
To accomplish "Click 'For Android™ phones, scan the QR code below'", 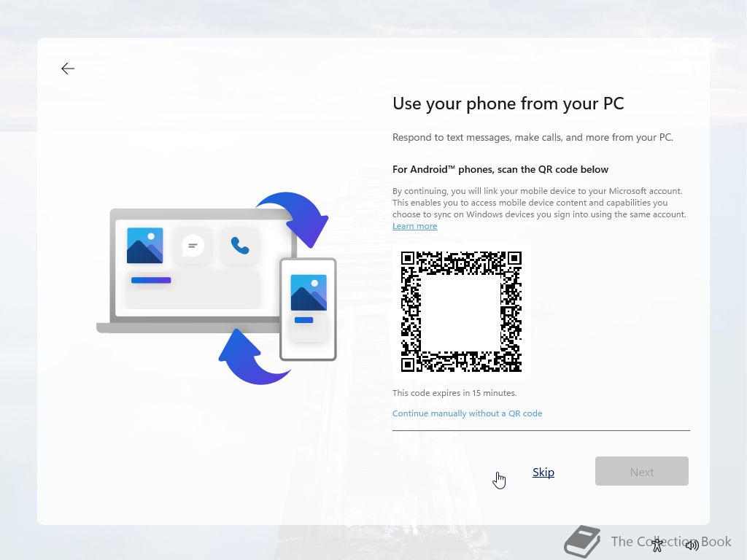I will click(500, 169).
